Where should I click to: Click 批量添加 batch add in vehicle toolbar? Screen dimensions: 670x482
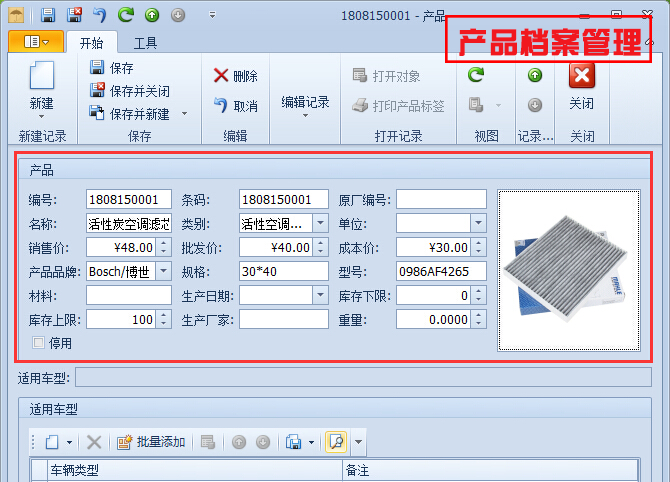151,442
